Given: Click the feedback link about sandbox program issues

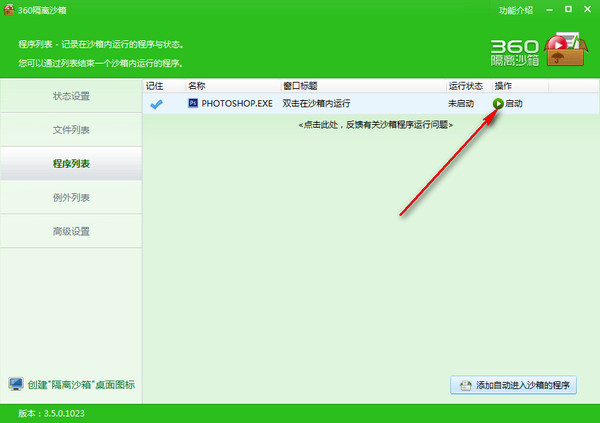Looking at the screenshot, I should pos(375,125).
